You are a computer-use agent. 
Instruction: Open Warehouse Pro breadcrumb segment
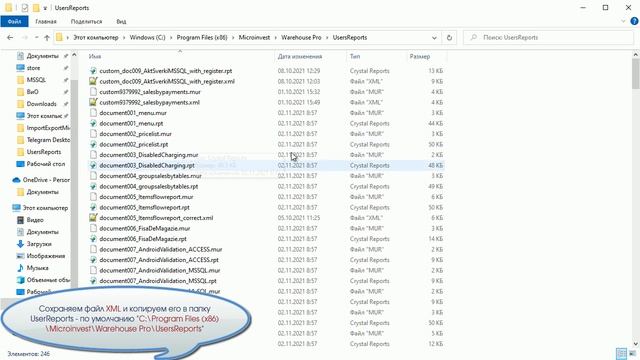pos(301,38)
